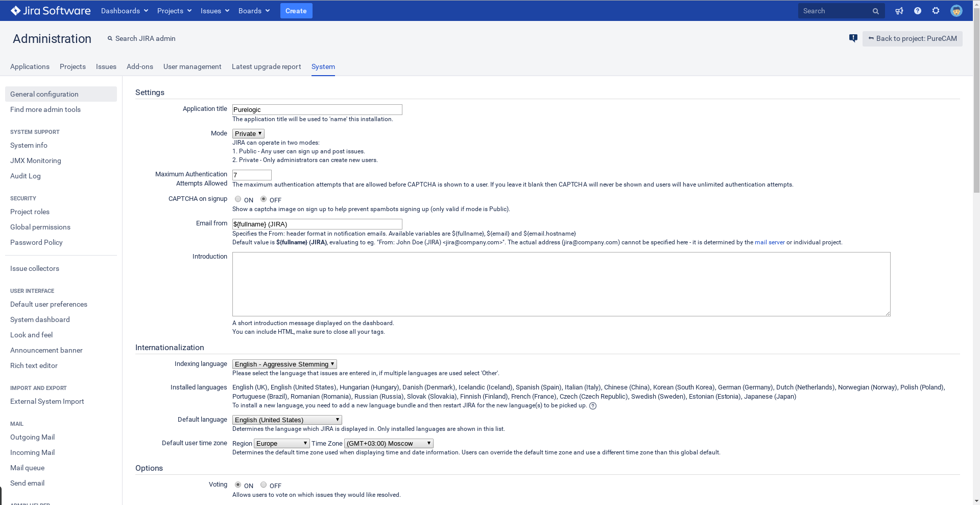
Task: Open the announcements megaphone icon
Action: pyautogui.click(x=899, y=11)
